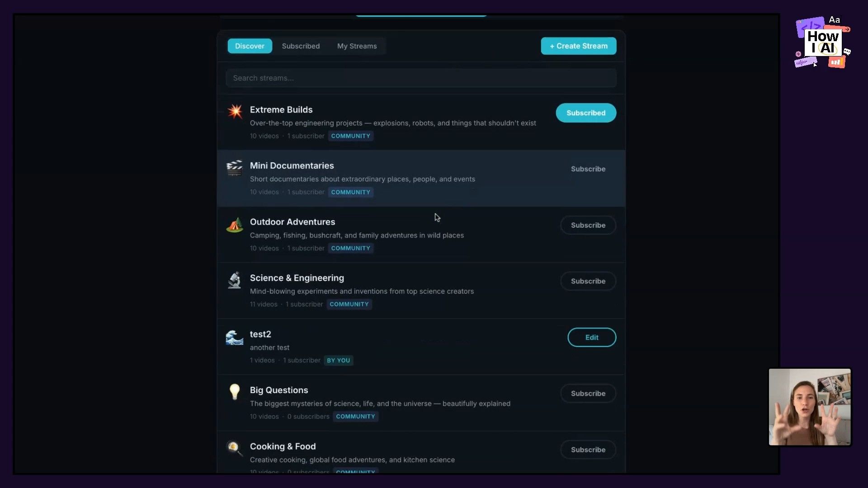Open the Outdoor Adventures stream title
The image size is (868, 488).
click(x=292, y=222)
